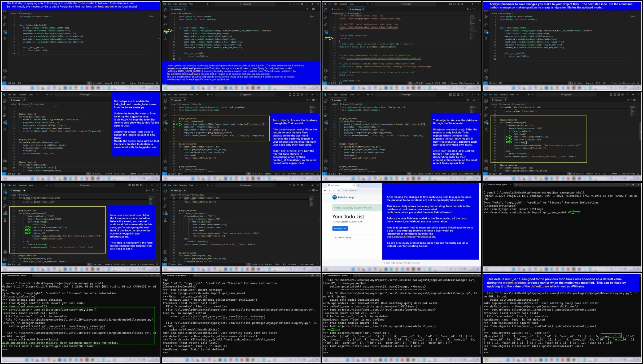The width and height of the screenshot is (643, 364).
Task: Open Testing flask in window showing Ln 28, Col 33
Action: tap(5, 130)
